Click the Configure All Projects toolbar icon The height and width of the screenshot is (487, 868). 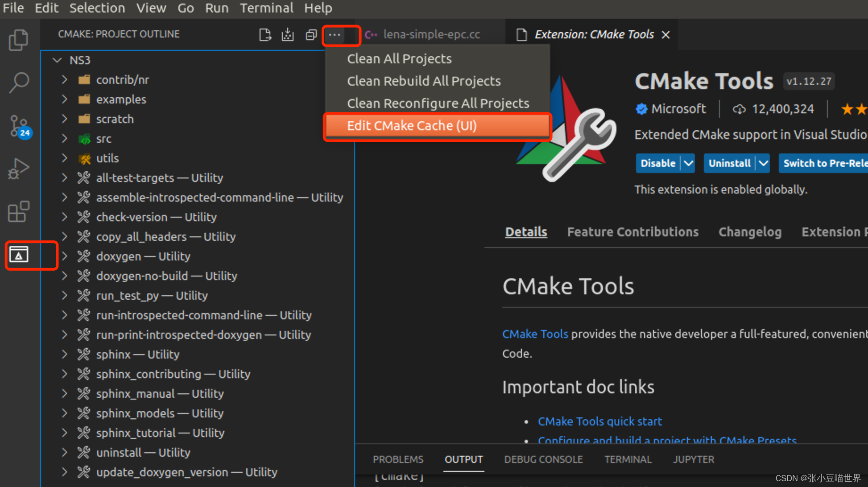(x=265, y=34)
